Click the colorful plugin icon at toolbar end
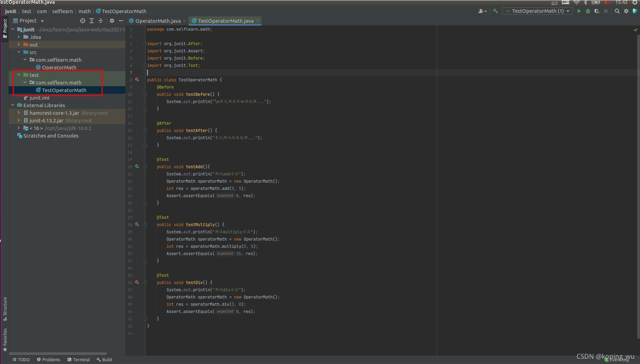Screen dimensions: 640x364 tap(635, 11)
